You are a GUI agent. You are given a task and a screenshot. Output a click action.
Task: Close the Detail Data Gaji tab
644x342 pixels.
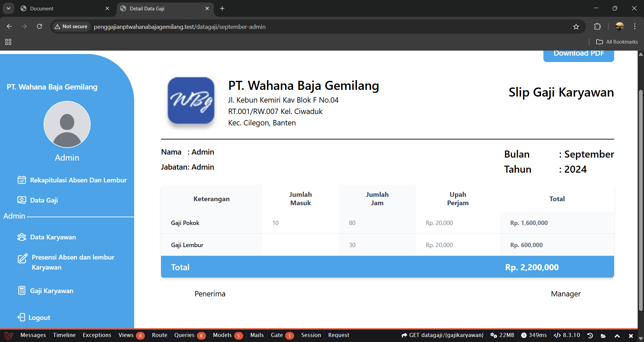pyautogui.click(x=207, y=8)
